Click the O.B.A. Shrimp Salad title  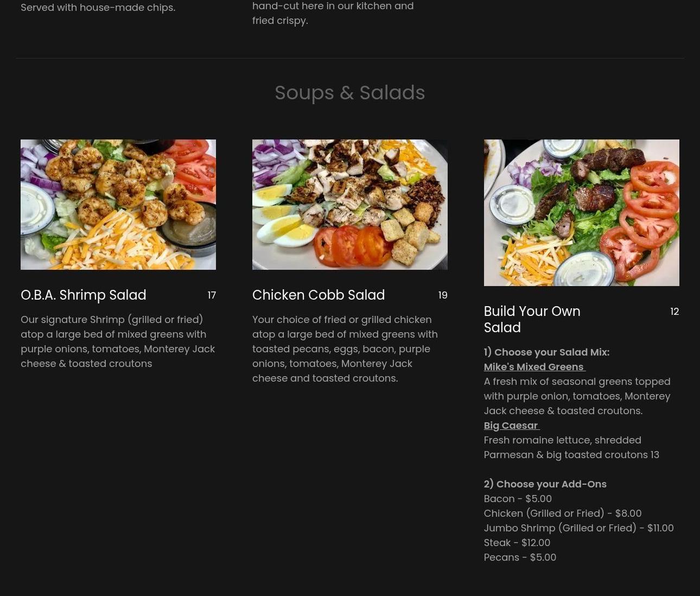(x=84, y=295)
